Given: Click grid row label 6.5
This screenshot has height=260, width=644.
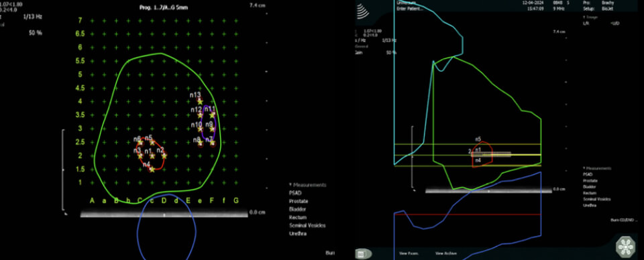Looking at the screenshot, I should 80,34.
